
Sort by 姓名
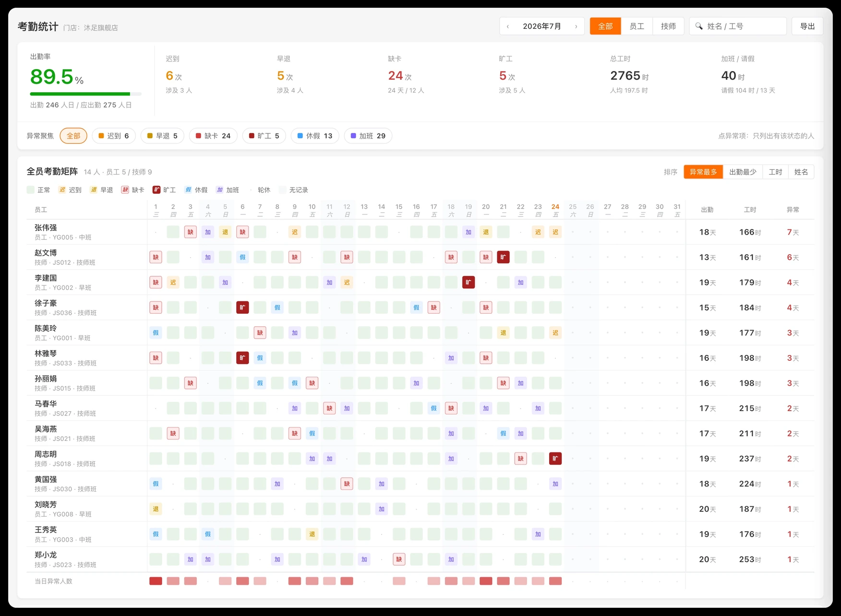tap(801, 172)
